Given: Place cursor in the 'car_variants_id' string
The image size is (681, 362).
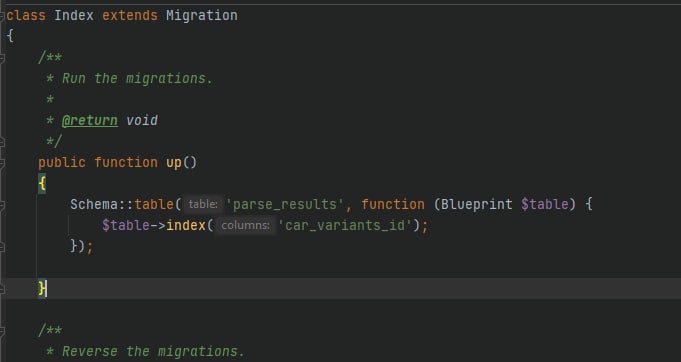Looking at the screenshot, I should point(345,226).
